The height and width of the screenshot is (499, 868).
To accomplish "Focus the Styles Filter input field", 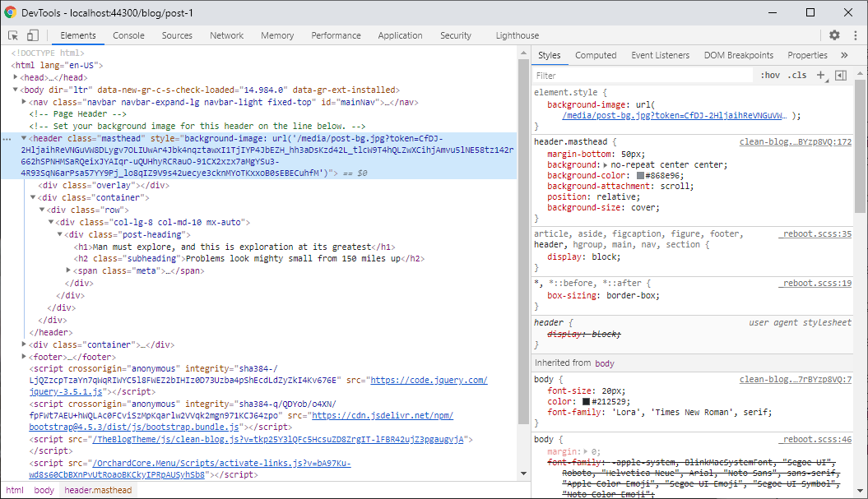I will 642,76.
